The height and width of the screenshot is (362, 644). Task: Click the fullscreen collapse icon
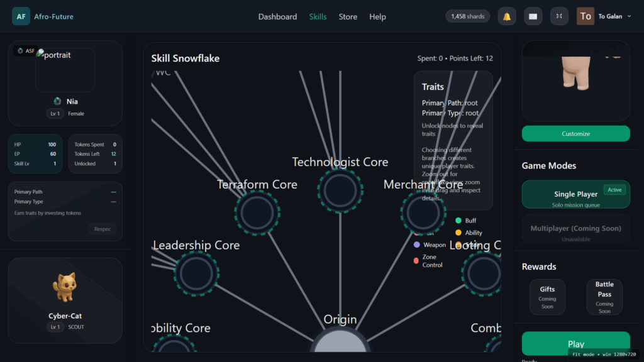559,16
